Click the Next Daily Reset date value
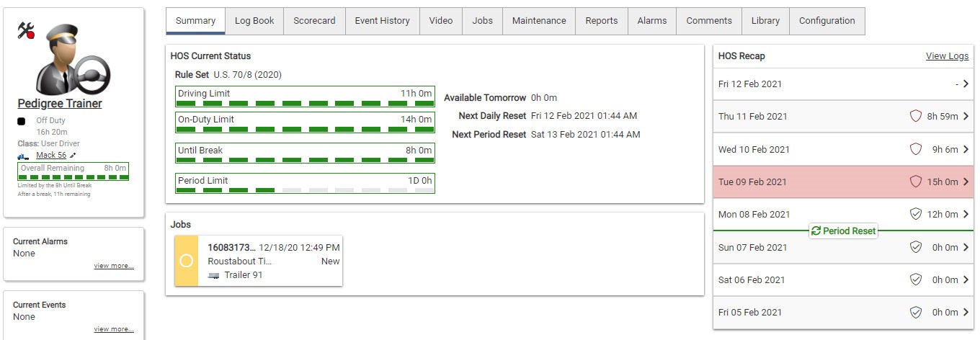Viewport: 980px width, 340px height. click(x=584, y=116)
